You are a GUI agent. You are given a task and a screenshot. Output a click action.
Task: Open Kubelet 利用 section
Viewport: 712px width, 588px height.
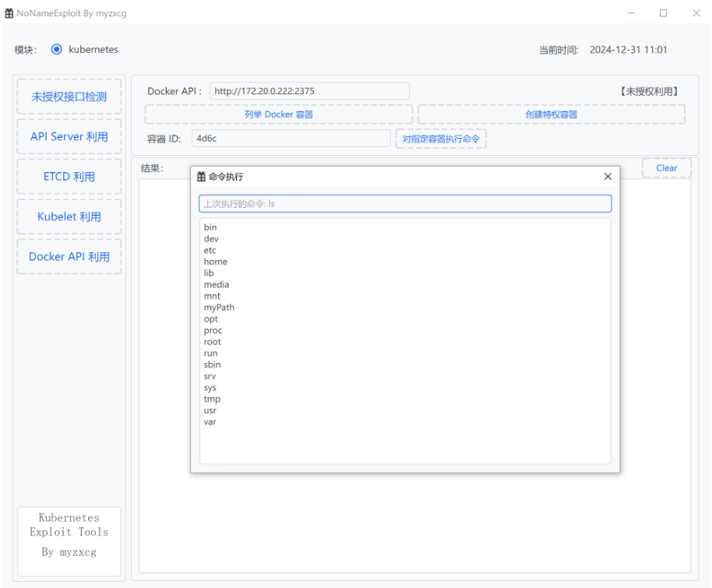(69, 217)
